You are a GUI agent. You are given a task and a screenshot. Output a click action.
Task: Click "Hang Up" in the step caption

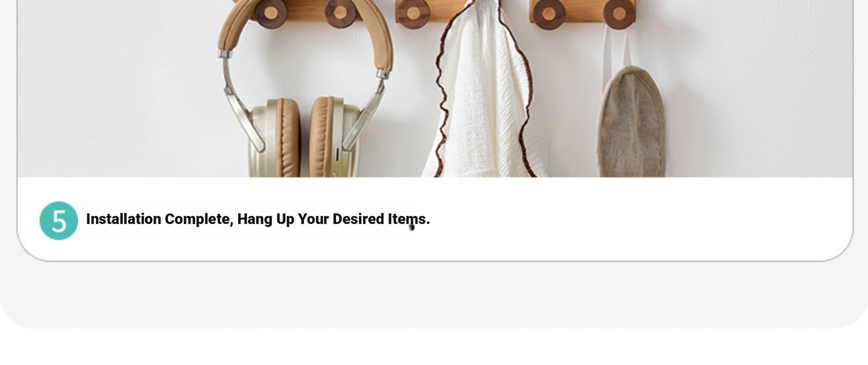pyautogui.click(x=266, y=219)
